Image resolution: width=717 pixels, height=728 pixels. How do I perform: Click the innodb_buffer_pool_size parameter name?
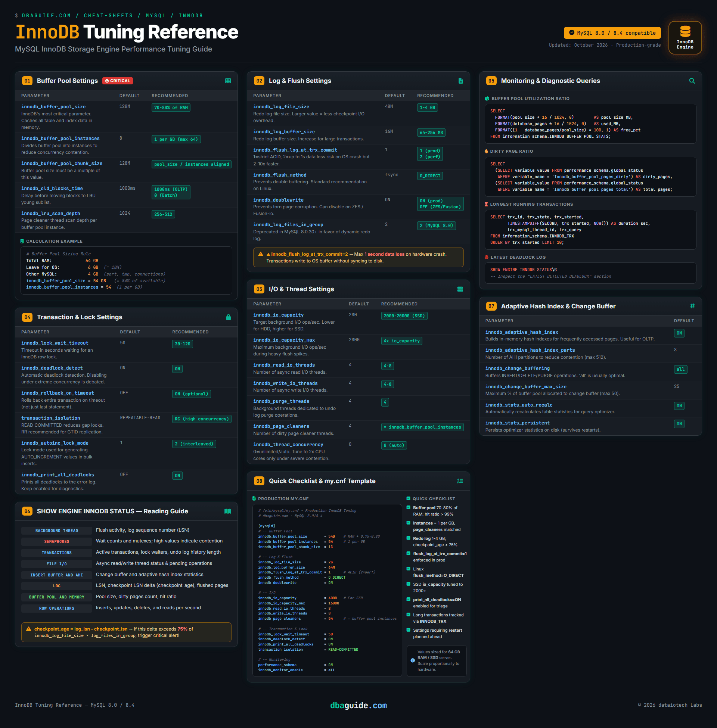pos(53,107)
